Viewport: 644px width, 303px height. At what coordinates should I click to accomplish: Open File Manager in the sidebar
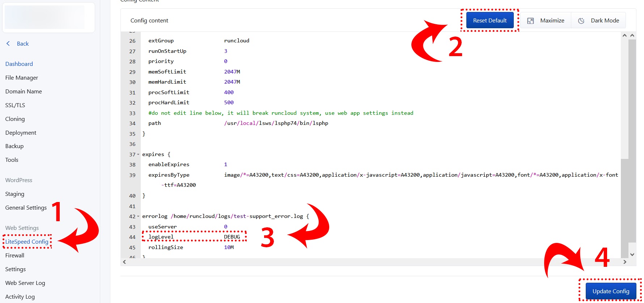tap(22, 77)
